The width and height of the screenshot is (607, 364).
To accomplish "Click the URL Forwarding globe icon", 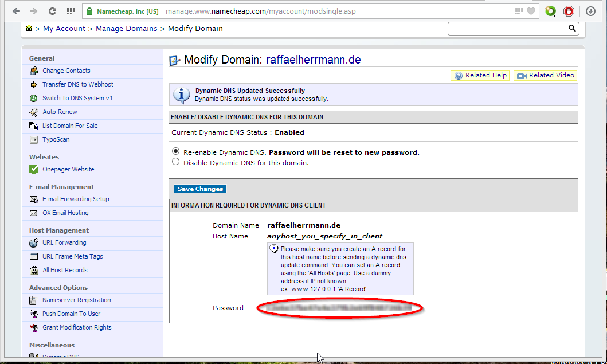I will click(x=34, y=243).
